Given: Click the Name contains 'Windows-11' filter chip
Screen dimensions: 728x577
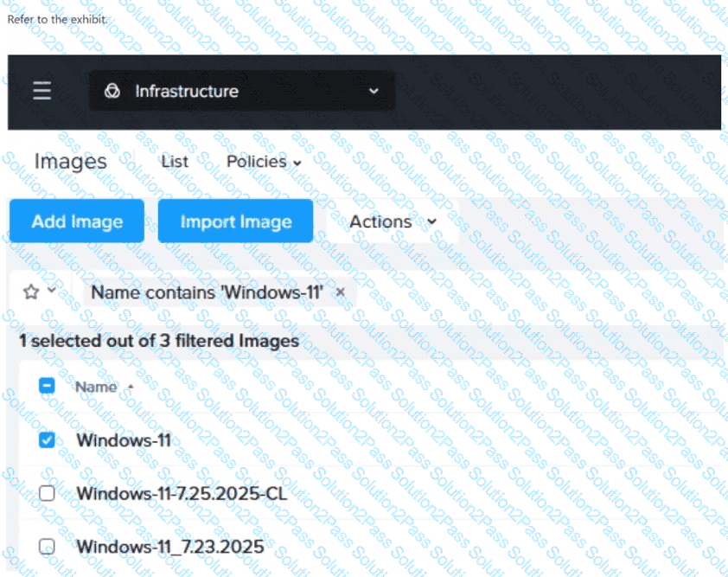Looking at the screenshot, I should pyautogui.click(x=207, y=292).
